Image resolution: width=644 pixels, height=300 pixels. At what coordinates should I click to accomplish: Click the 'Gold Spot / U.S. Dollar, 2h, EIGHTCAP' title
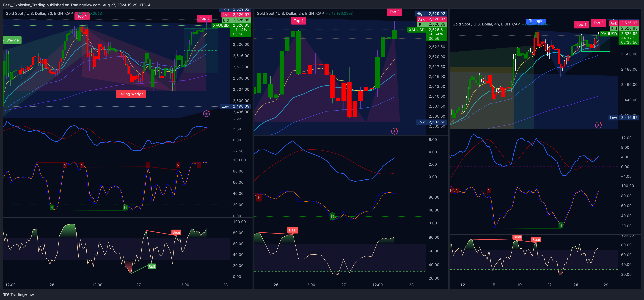pos(290,14)
